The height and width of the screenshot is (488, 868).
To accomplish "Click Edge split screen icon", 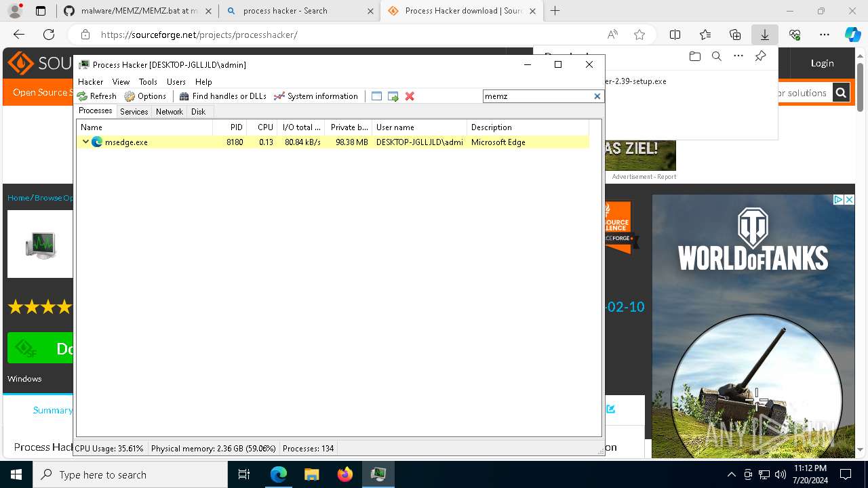I will tap(675, 35).
